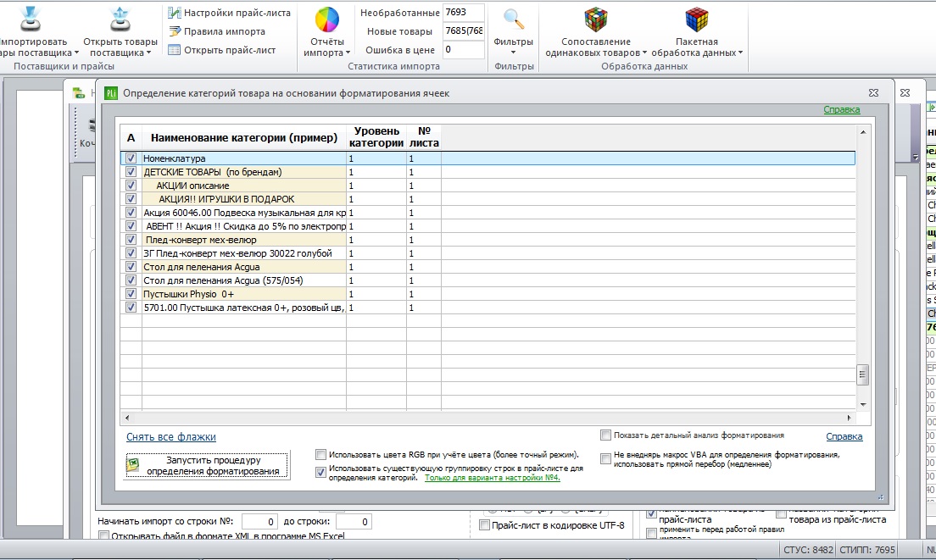
Task: Click СТИПП: 7695 in status bar
Action: coord(866,549)
